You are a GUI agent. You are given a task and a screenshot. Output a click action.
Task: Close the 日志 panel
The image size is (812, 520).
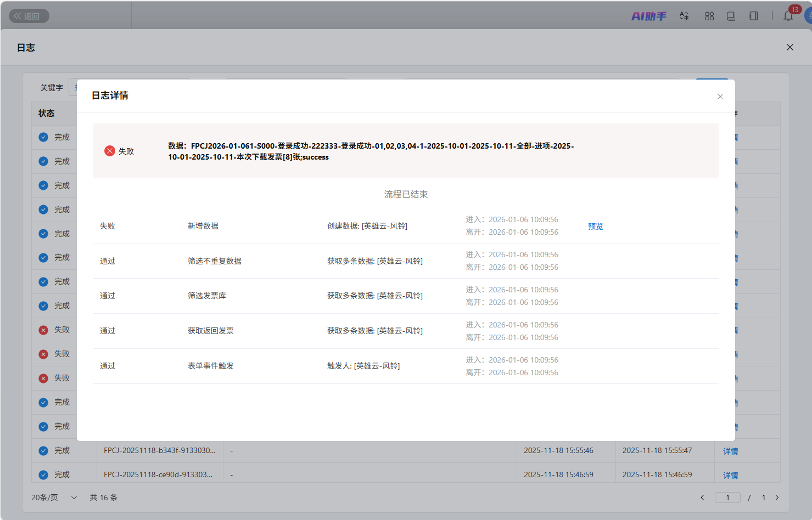point(789,47)
